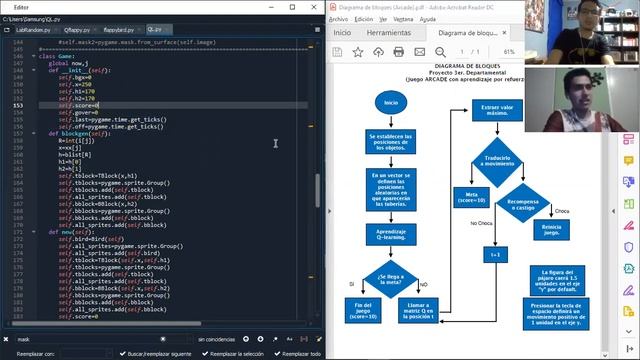
Task: Collapse the '__init__' method fold arrow
Action: coord(33,70)
